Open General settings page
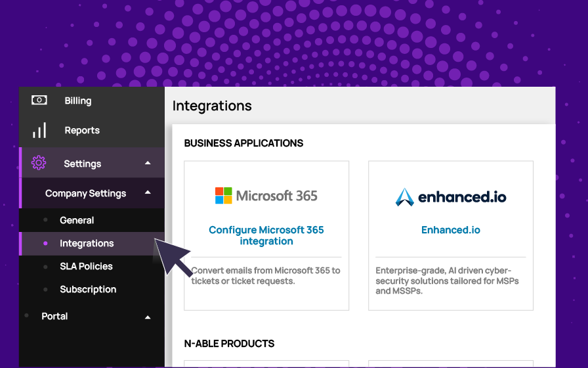This screenshot has height=368, width=588. point(77,220)
